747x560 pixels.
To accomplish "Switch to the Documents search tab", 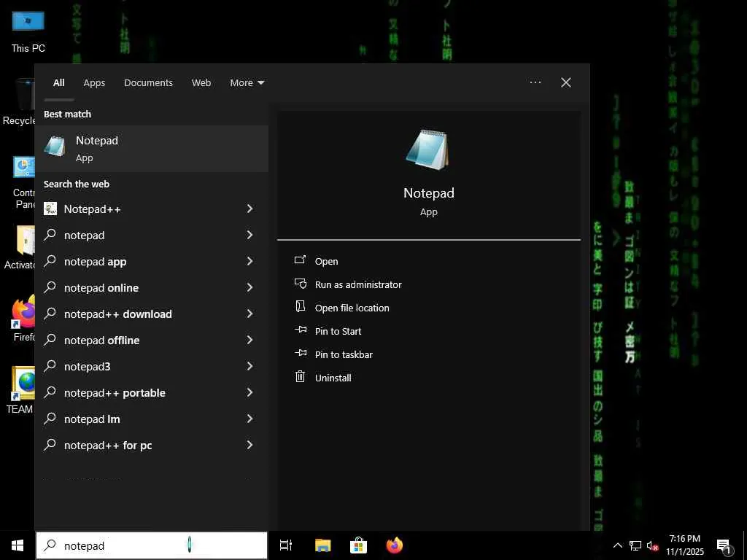I will (x=148, y=83).
